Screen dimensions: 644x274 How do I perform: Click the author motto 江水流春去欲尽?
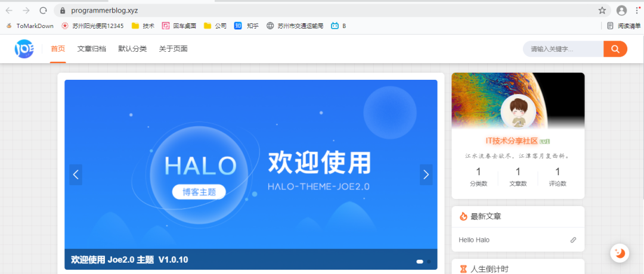(x=518, y=156)
